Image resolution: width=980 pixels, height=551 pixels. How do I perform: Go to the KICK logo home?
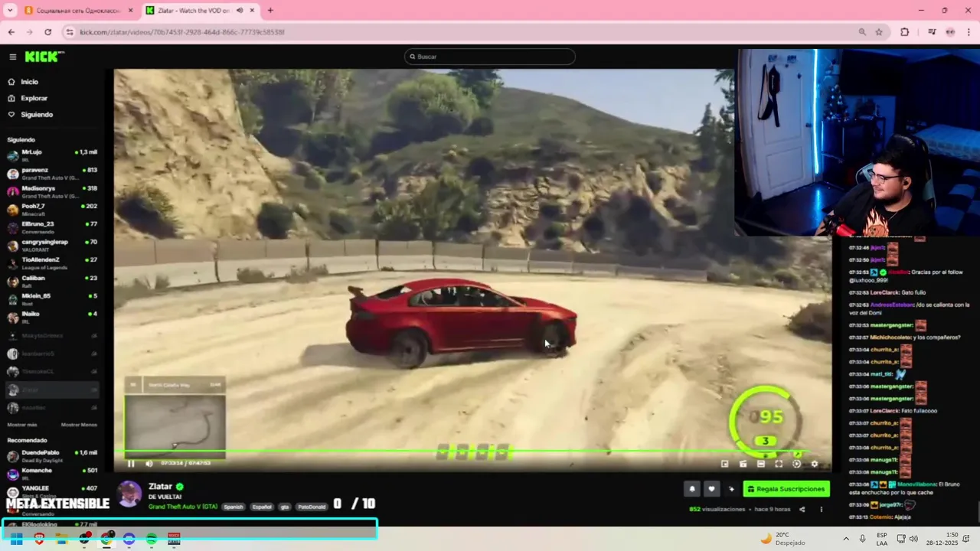pos(44,57)
